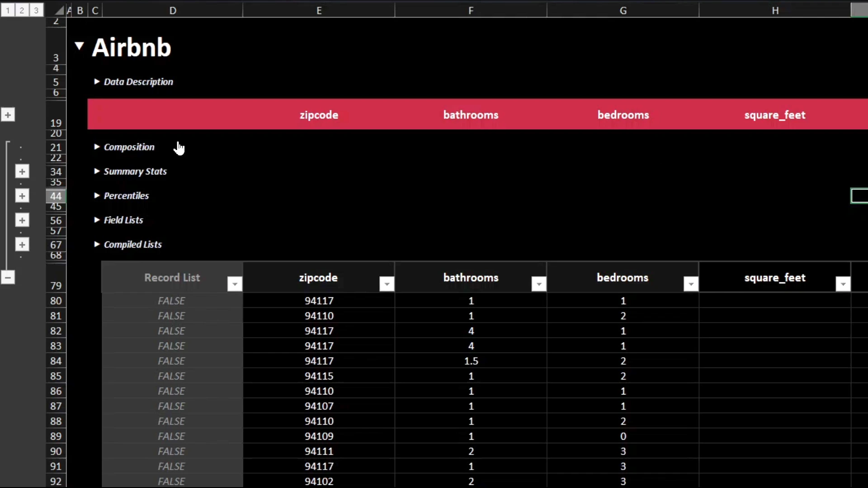Select row 80 header

point(56,300)
